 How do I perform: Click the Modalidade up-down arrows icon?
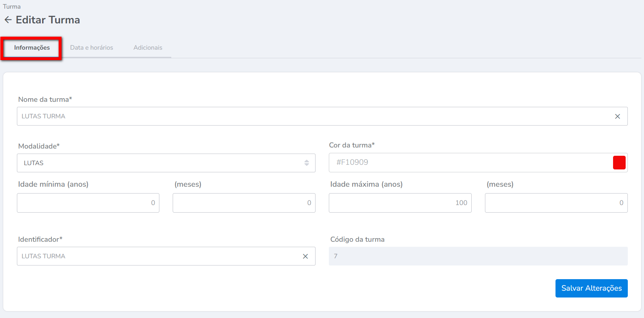pos(307,163)
